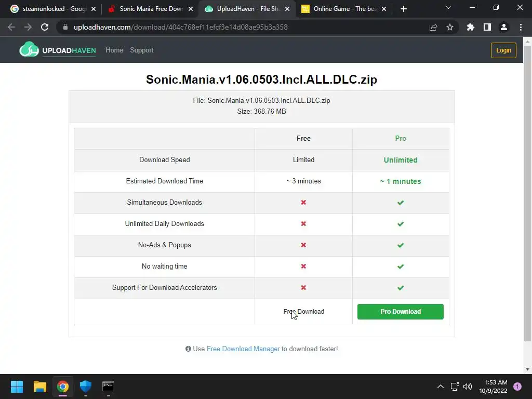The image size is (532, 399).
Task: Reload the UploadHaven page
Action: coord(45,27)
